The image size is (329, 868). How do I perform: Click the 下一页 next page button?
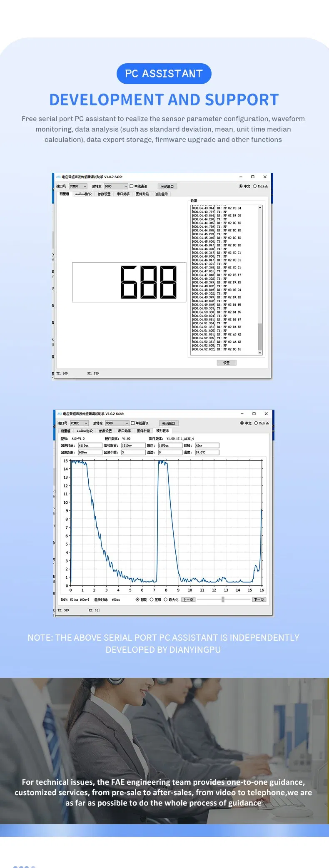259,600
